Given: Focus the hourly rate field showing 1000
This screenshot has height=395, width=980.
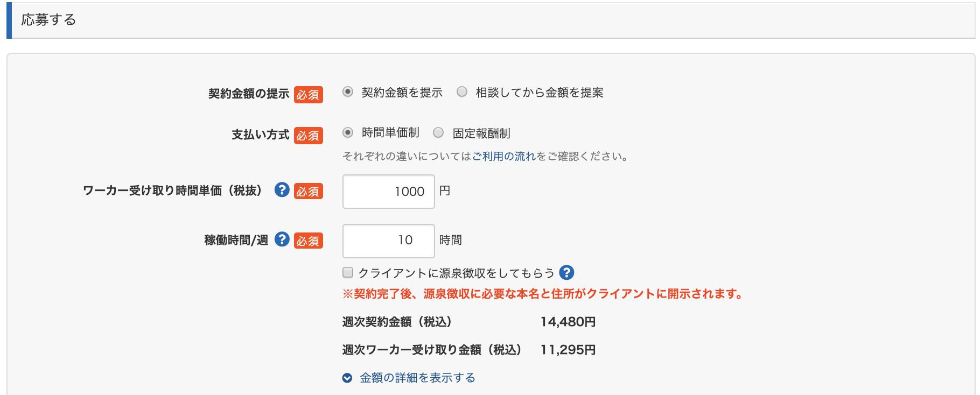Looking at the screenshot, I should (388, 192).
